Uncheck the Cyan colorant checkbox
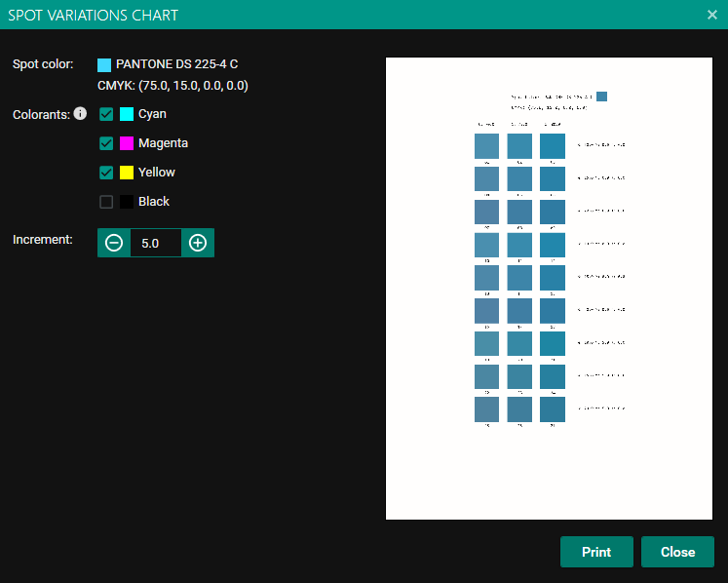 (x=106, y=114)
